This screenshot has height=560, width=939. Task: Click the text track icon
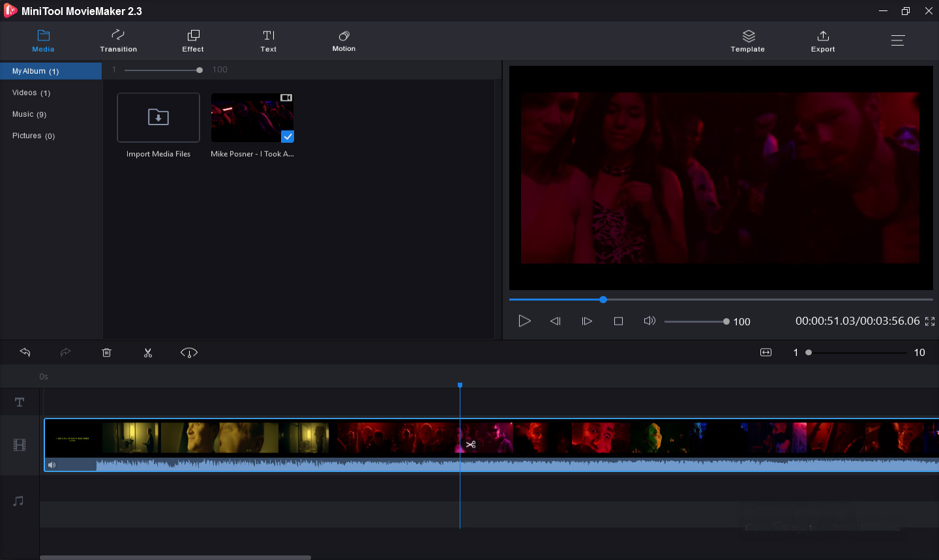tap(20, 402)
